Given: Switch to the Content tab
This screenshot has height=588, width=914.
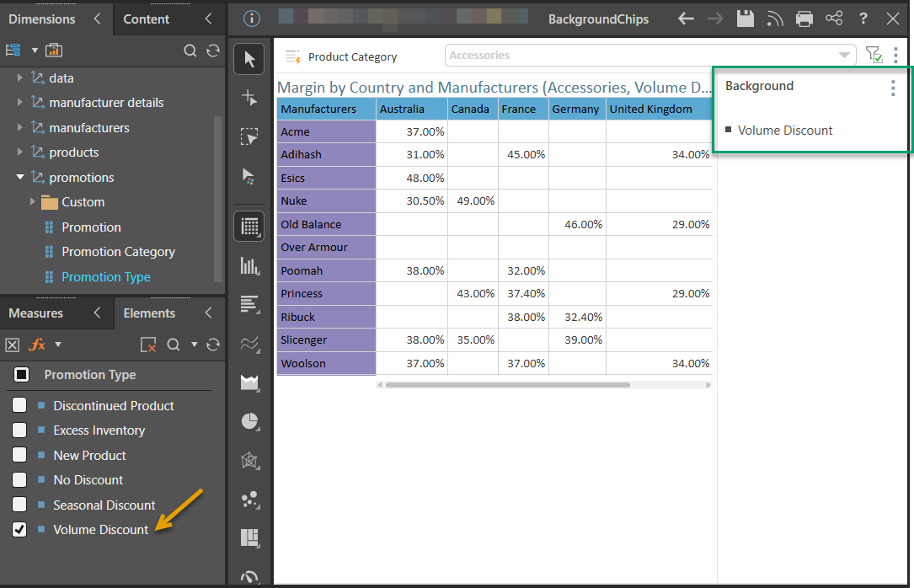Looking at the screenshot, I should tap(147, 19).
